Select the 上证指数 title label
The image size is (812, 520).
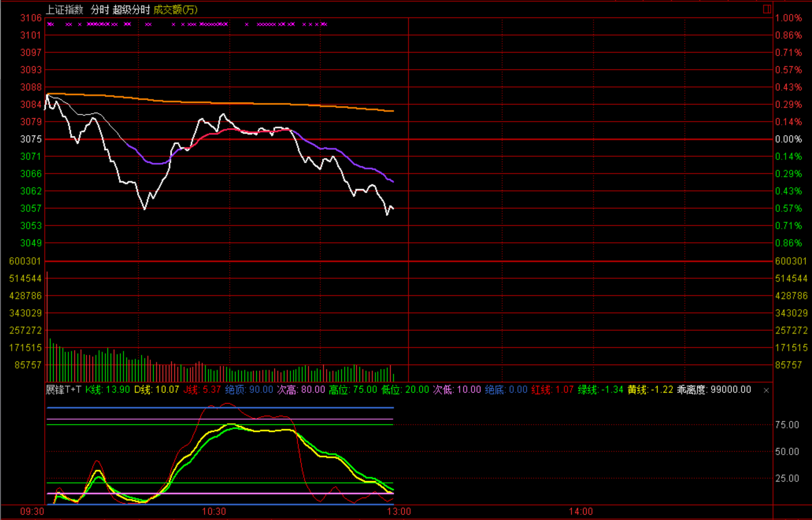click(65, 9)
